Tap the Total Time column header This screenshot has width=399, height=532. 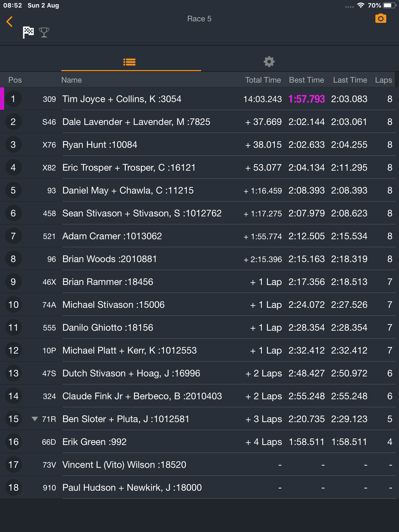coord(263,80)
